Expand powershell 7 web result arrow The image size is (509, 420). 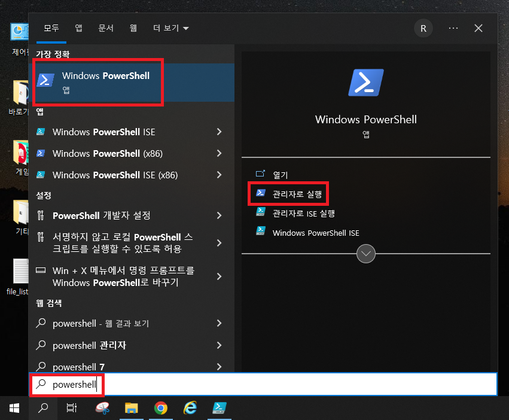click(x=220, y=367)
